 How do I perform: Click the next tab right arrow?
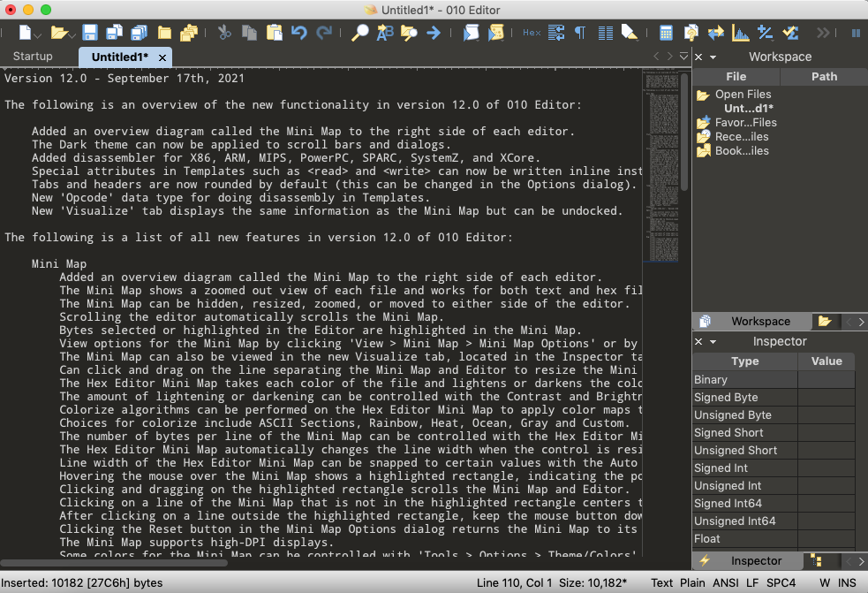click(670, 56)
